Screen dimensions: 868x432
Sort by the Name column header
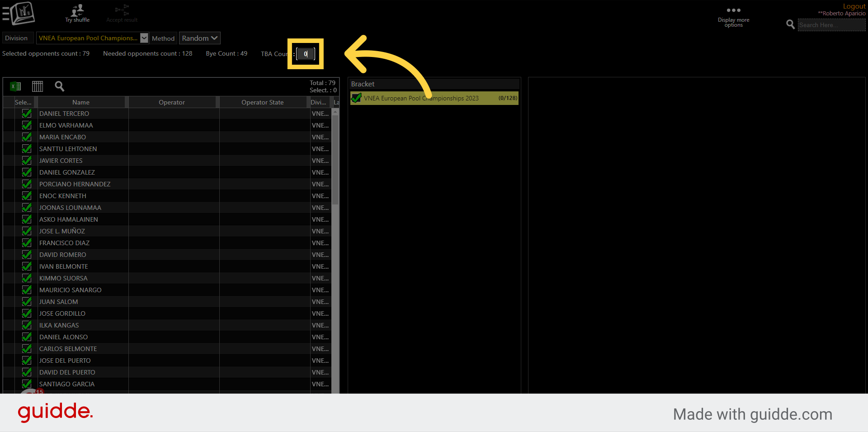point(81,102)
